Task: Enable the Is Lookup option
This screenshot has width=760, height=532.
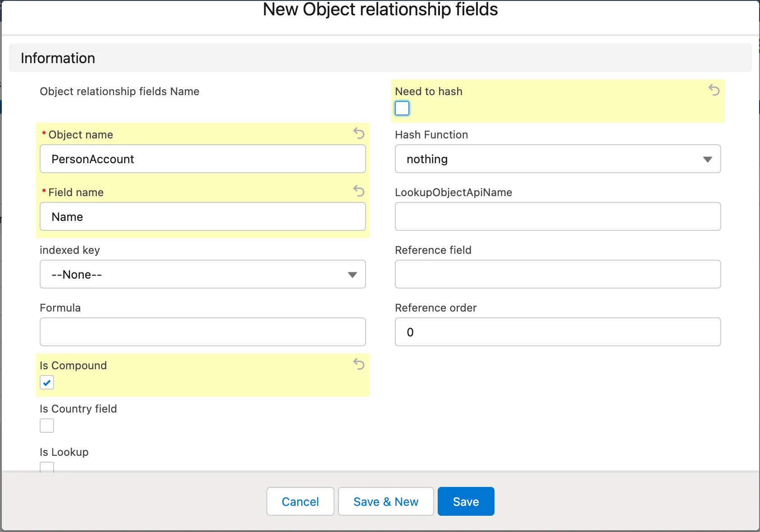Action: pos(47,468)
